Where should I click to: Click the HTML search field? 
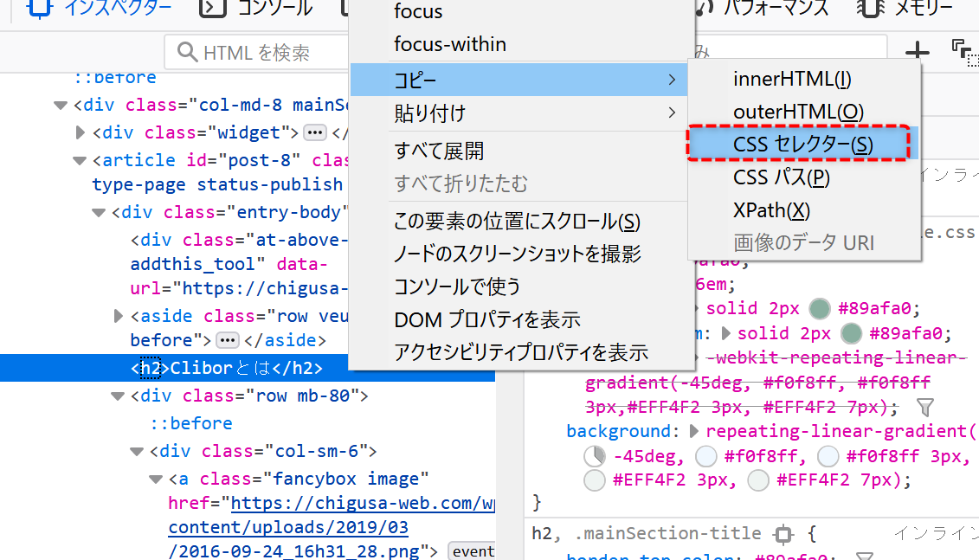pos(257,53)
